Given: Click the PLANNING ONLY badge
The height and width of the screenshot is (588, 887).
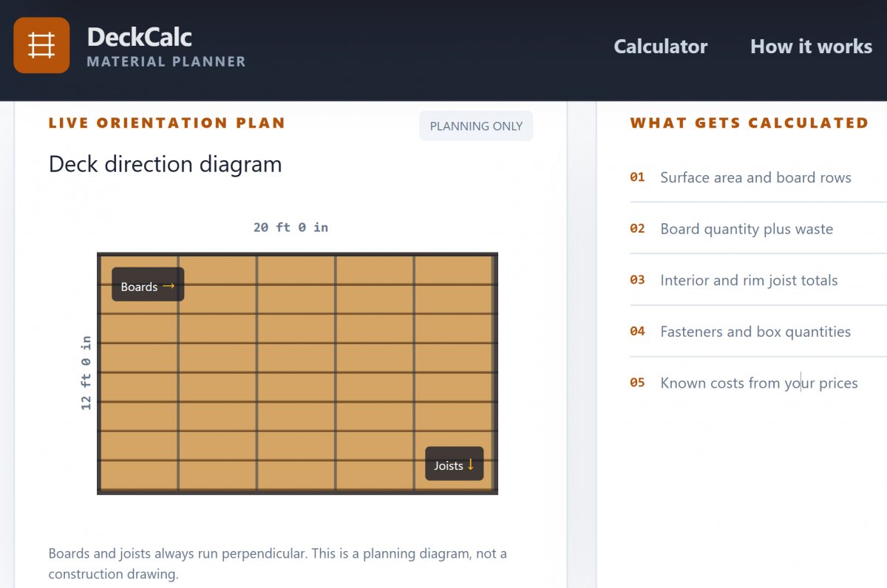Looking at the screenshot, I should pyautogui.click(x=476, y=126).
